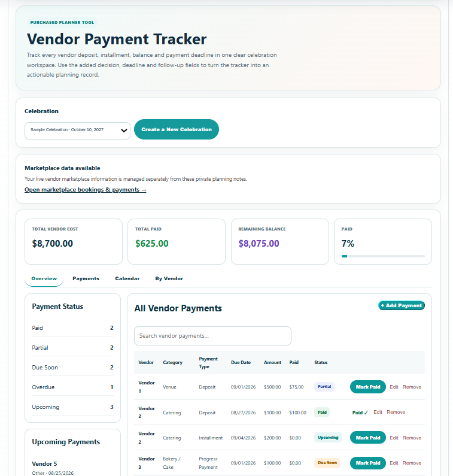The height and width of the screenshot is (476, 453).
Task: Click the Overdue row in Payment Status
Action: point(72,387)
